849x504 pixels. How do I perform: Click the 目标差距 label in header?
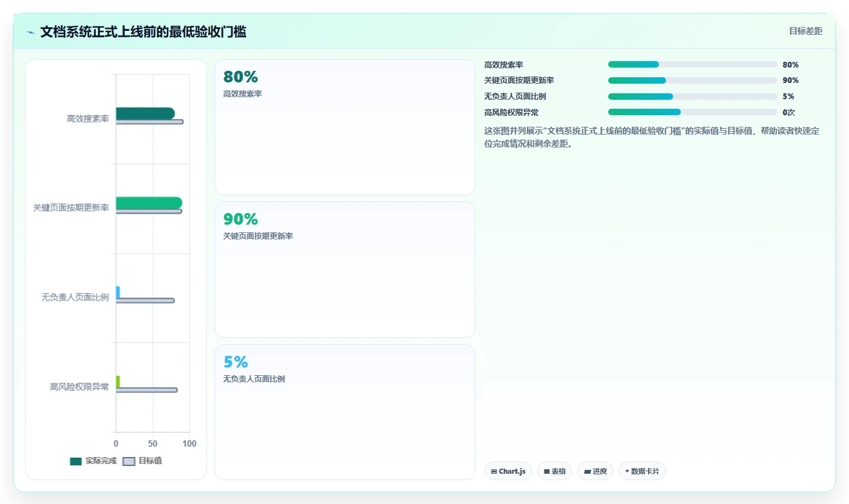[806, 31]
